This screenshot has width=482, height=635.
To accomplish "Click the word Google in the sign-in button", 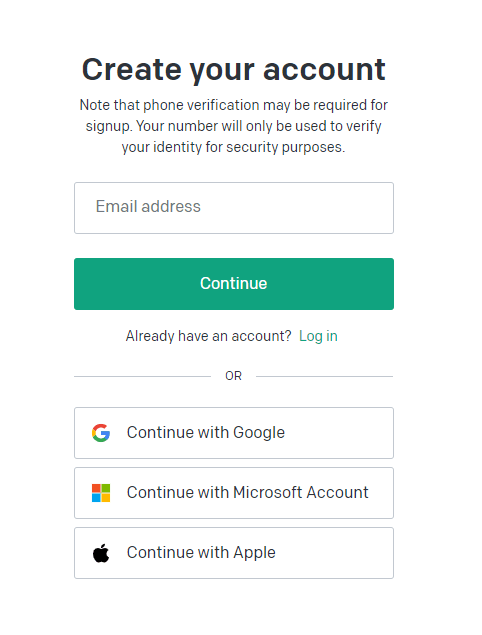I will (259, 433).
